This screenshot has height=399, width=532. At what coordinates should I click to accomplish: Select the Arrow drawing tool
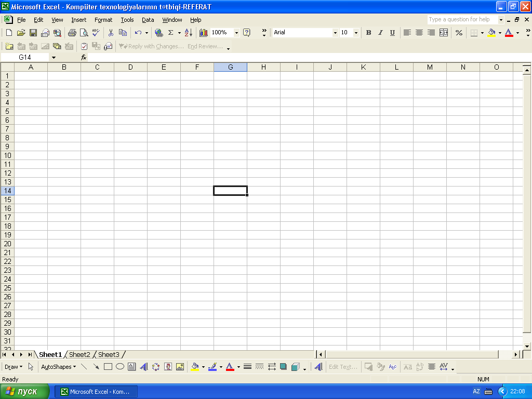coord(96,367)
